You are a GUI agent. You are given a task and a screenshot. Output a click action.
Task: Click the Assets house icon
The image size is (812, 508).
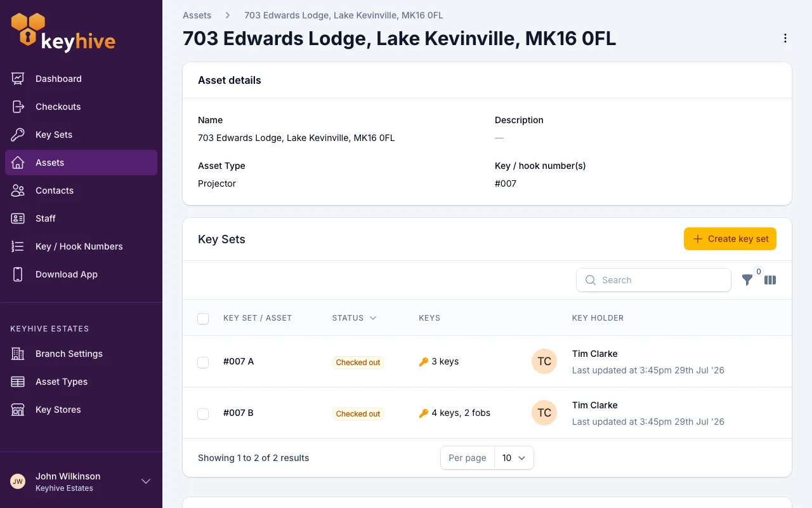(x=18, y=163)
